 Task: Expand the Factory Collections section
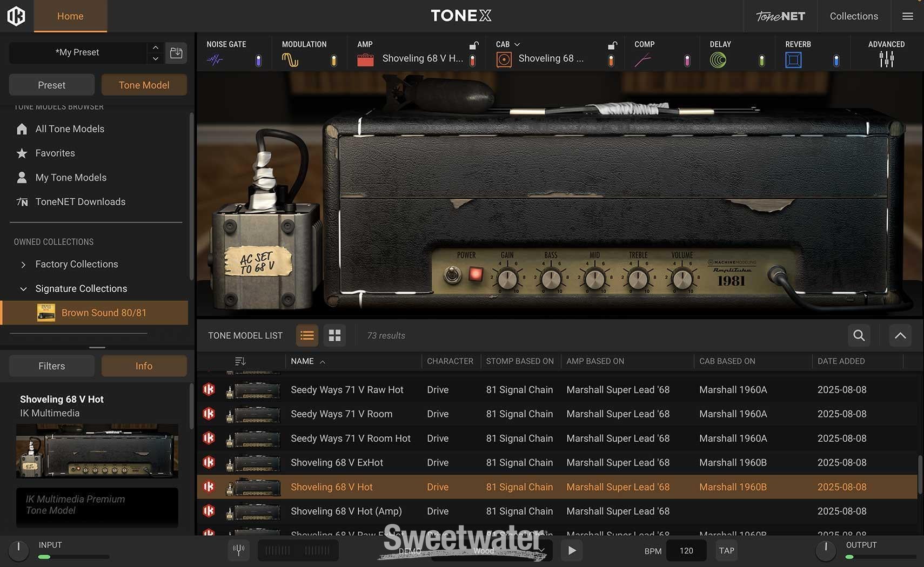point(23,264)
